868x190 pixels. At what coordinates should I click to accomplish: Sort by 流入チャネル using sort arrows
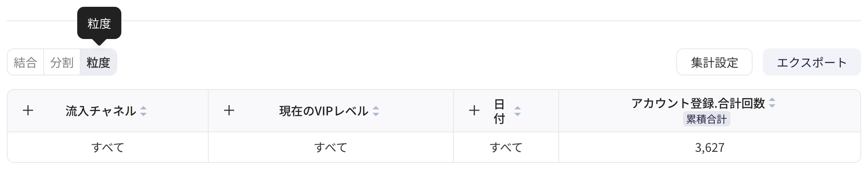(143, 111)
